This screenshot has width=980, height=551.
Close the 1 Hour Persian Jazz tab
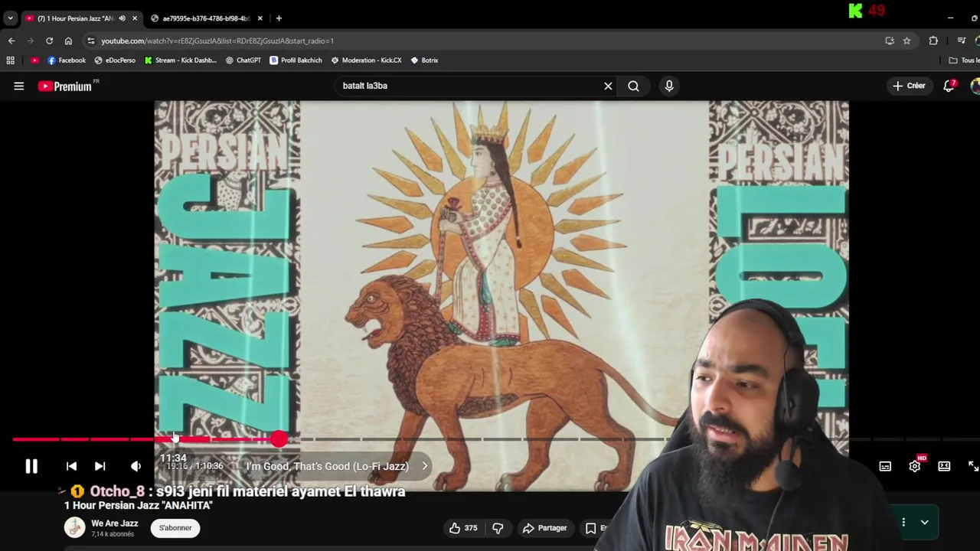tap(135, 18)
